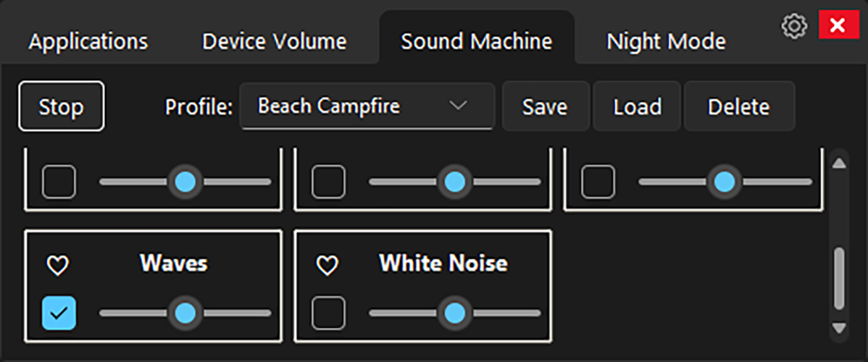The width and height of the screenshot is (868, 362).
Task: Save the current profile
Action: pos(546,106)
